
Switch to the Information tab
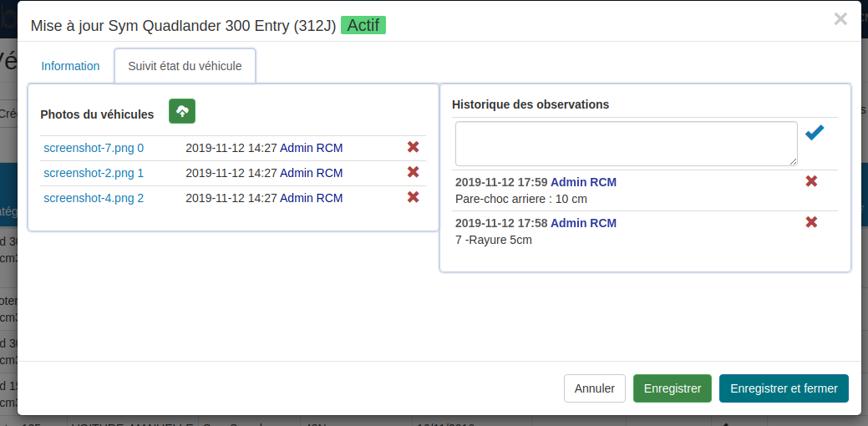click(x=70, y=66)
